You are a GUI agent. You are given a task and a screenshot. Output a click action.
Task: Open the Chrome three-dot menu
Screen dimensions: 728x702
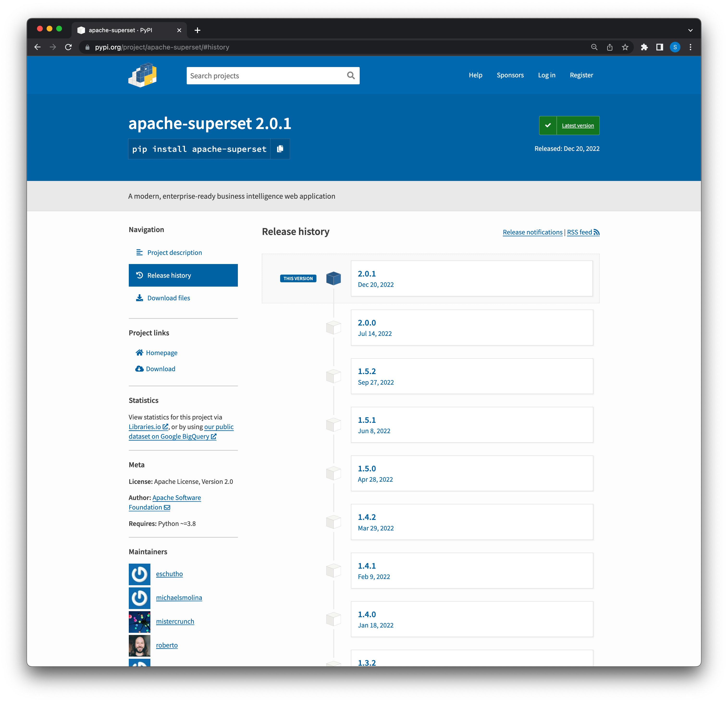pyautogui.click(x=691, y=47)
